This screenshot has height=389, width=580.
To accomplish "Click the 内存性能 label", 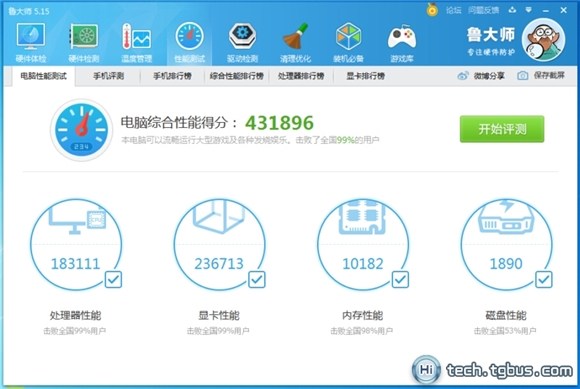I will [362, 315].
